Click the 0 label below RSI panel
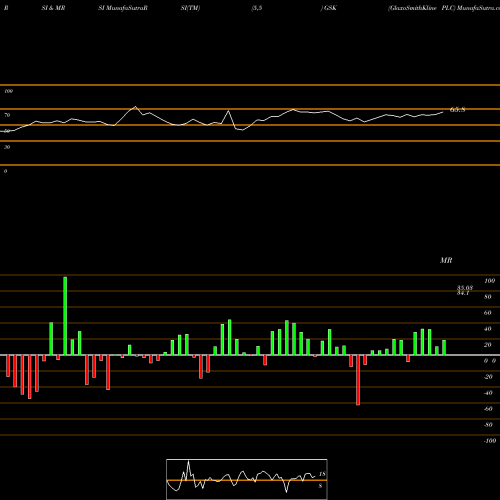500x500 pixels. 5,171
